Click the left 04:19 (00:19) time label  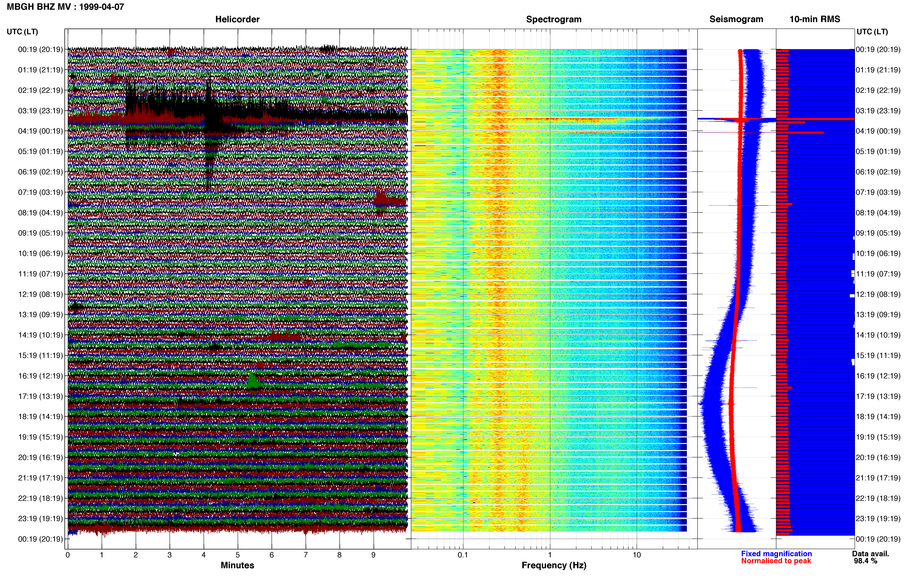41,131
